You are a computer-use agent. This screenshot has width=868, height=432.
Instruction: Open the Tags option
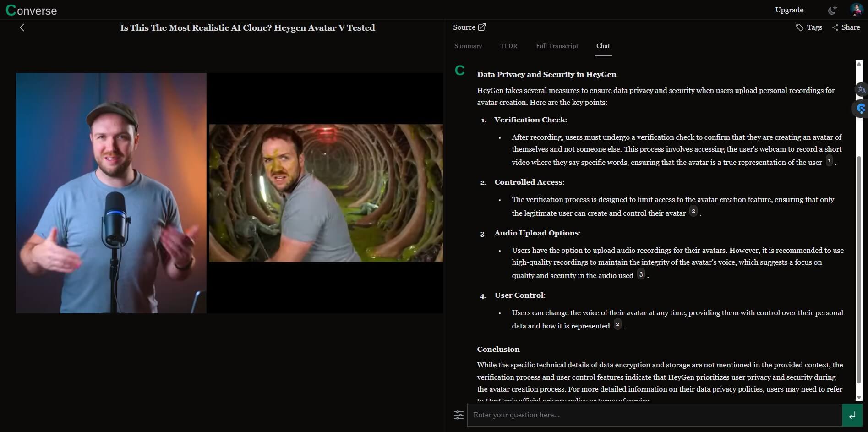click(809, 27)
